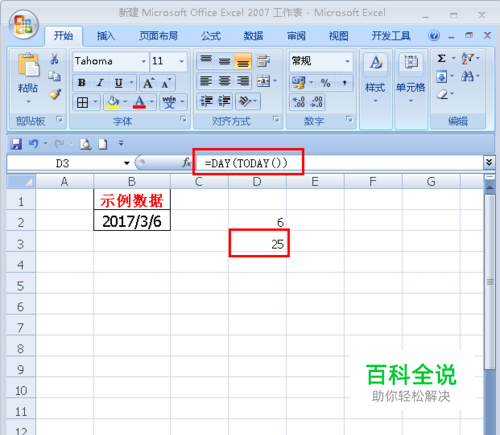Screen dimensions: 500x435
Task: Toggle Top Align vertical alignment
Action: tap(206, 61)
